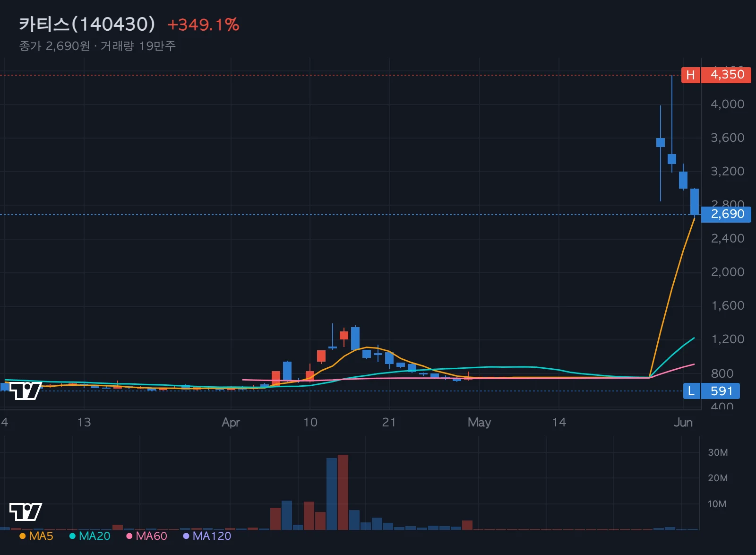Click the 10M volume axis label
Viewport: 756px width, 555px height.
point(717,504)
